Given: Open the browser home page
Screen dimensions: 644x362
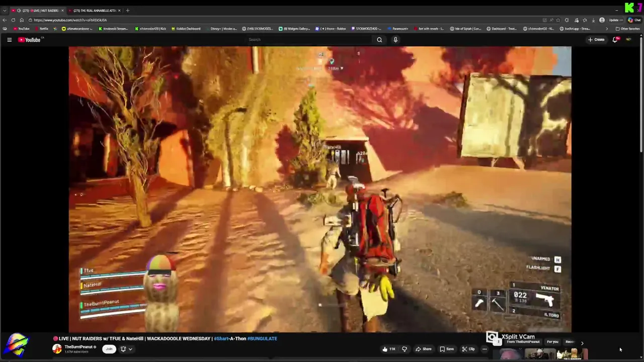Looking at the screenshot, I should pos(22,20).
